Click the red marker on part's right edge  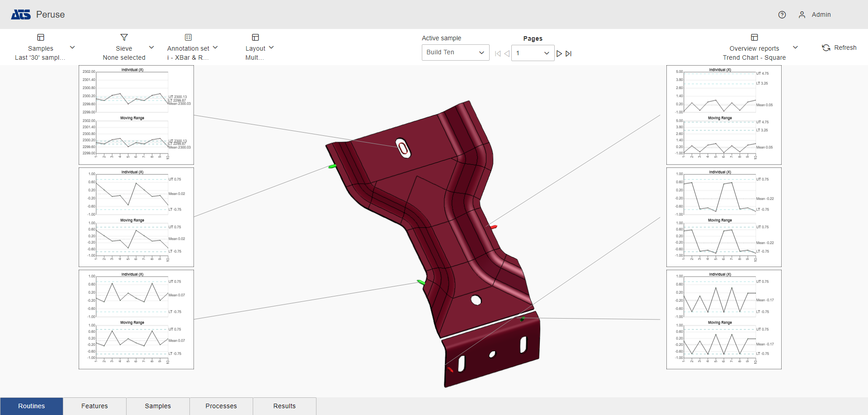click(494, 227)
